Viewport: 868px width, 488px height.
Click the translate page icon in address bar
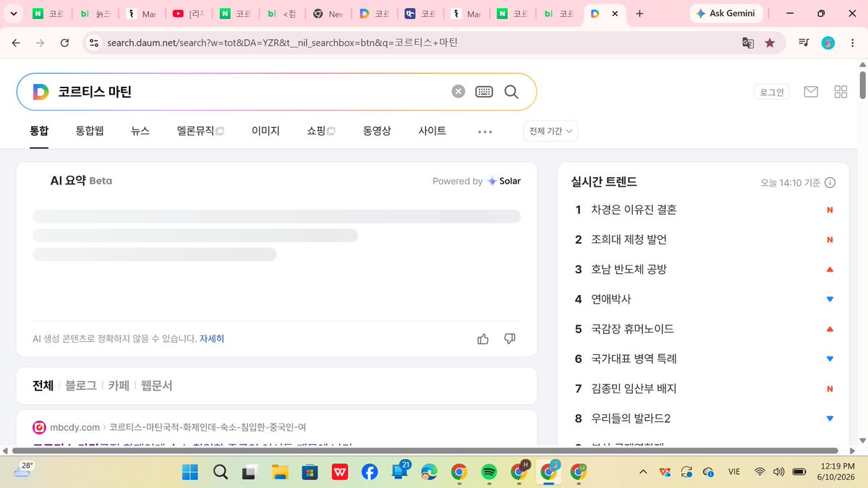tap(748, 43)
